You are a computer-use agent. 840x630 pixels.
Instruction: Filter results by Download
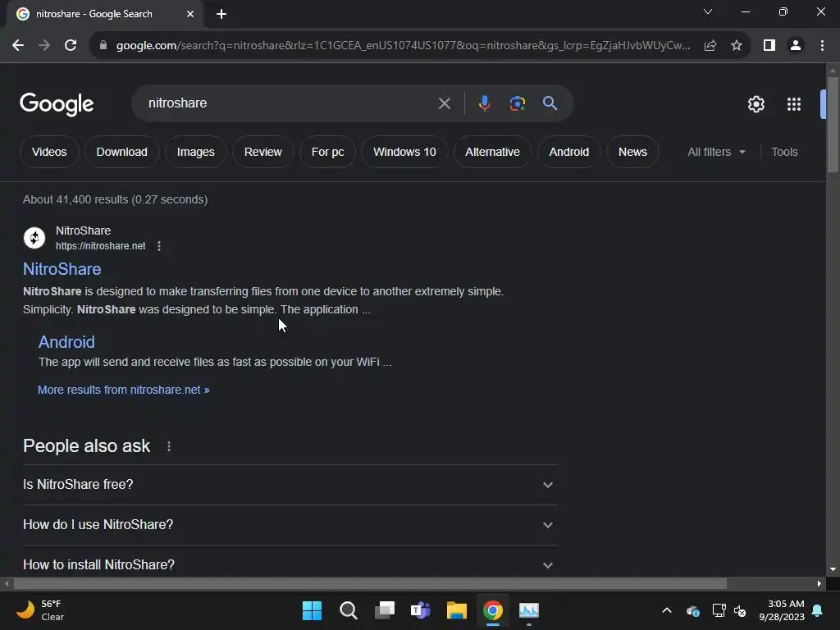click(x=121, y=152)
